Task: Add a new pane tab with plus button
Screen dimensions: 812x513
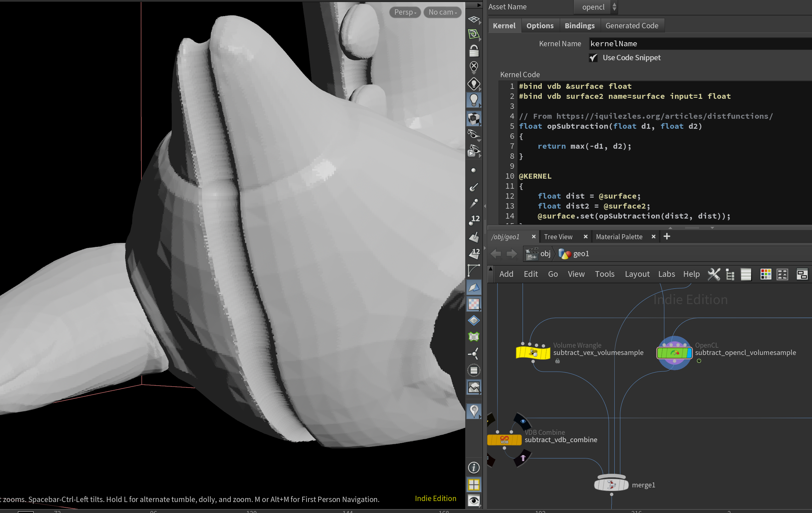Action: [667, 237]
